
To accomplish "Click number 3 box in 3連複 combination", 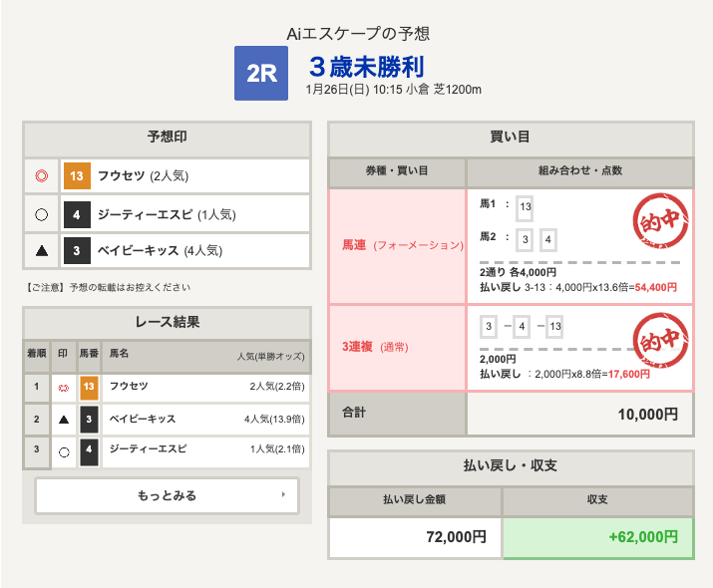I will (x=489, y=326).
